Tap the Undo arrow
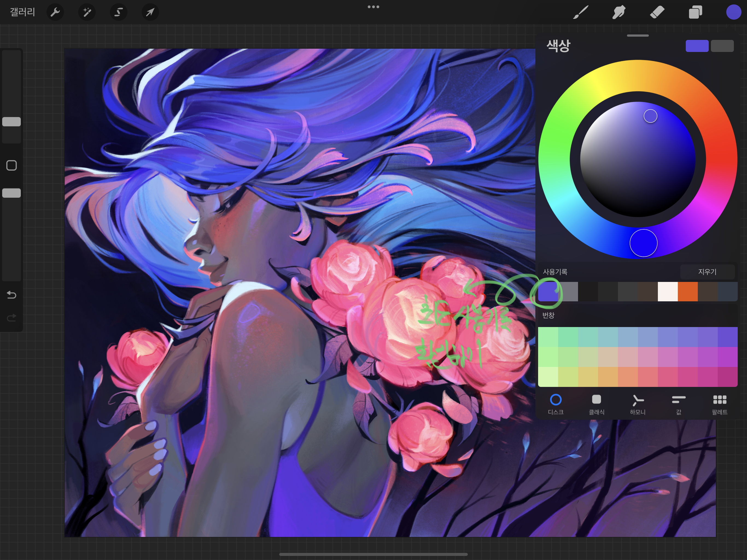This screenshot has width=747, height=560. [11, 295]
